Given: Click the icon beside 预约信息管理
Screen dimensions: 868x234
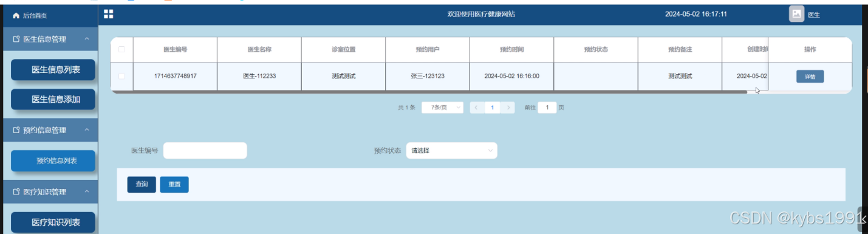Looking at the screenshot, I should pos(16,130).
